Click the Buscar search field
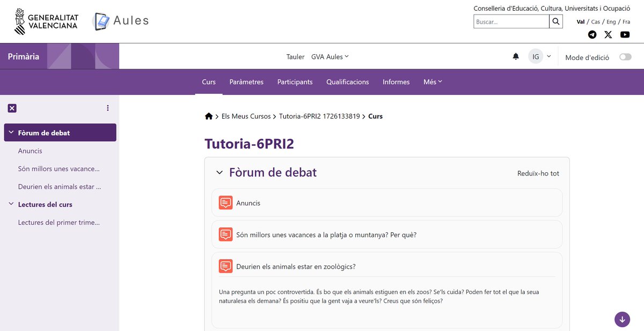 coord(511,21)
